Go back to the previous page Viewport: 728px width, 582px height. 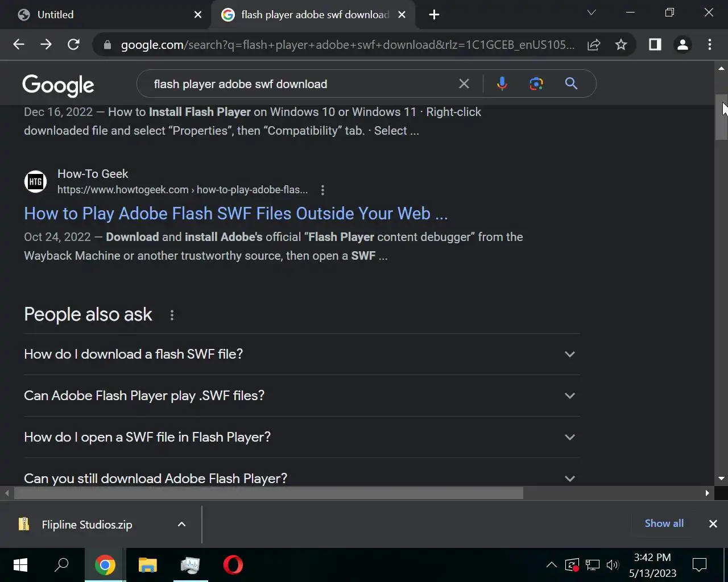[19, 44]
